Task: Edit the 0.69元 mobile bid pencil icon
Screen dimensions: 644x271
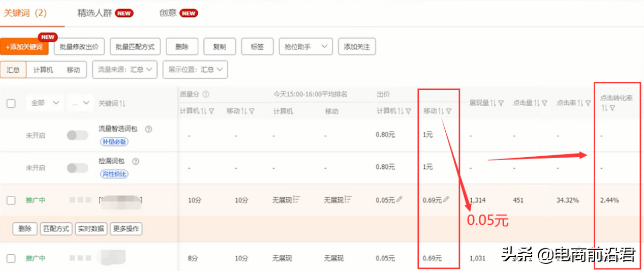Action: coord(446,200)
